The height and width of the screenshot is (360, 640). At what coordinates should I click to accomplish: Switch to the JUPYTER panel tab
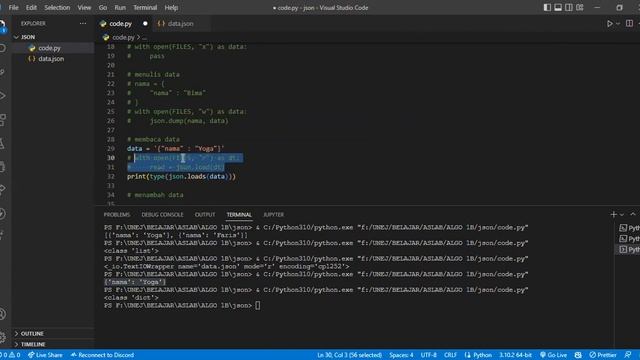pos(273,215)
